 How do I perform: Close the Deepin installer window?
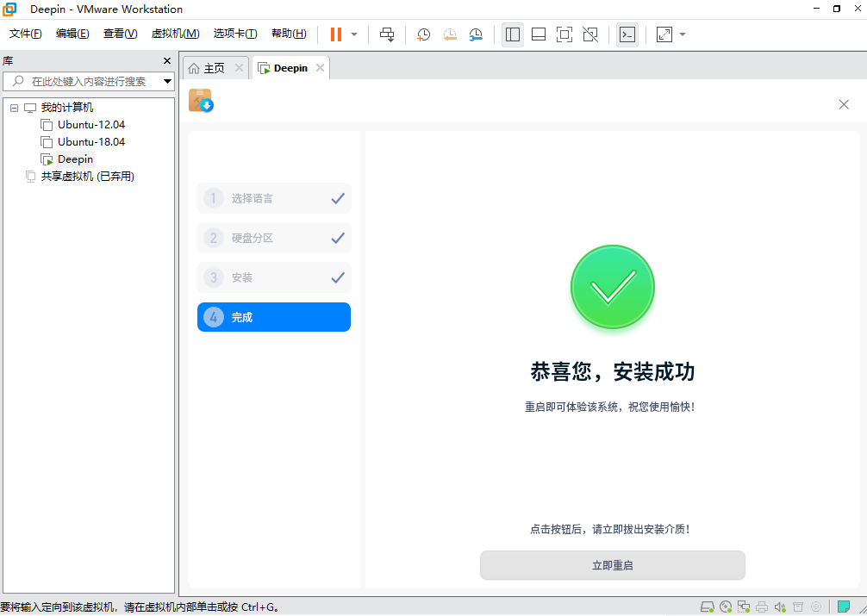click(843, 104)
